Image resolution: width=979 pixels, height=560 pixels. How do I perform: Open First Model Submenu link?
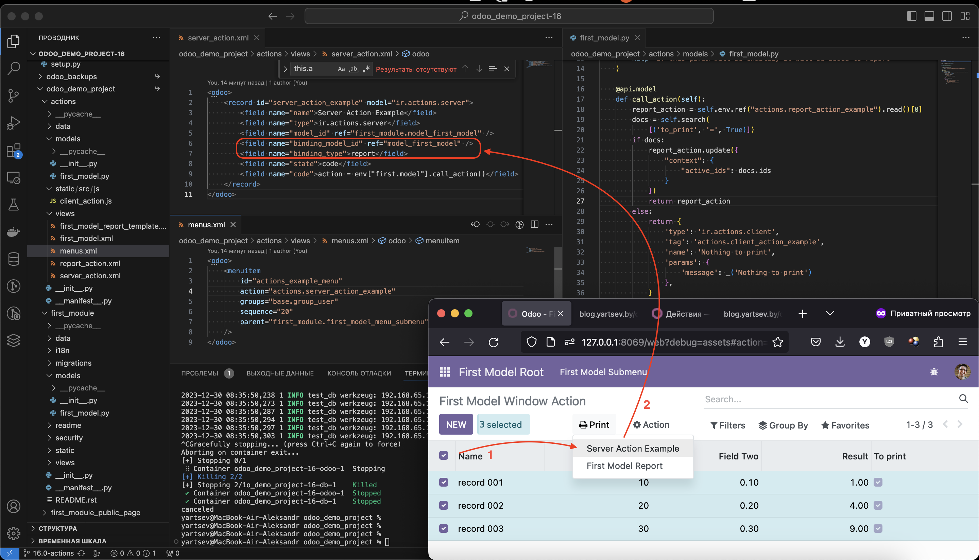[x=603, y=372]
